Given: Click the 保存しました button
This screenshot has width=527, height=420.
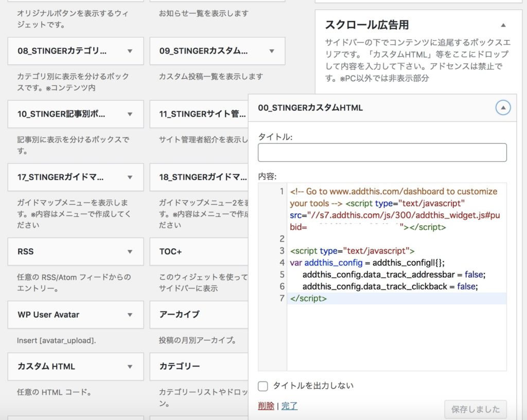Looking at the screenshot, I should (475, 409).
